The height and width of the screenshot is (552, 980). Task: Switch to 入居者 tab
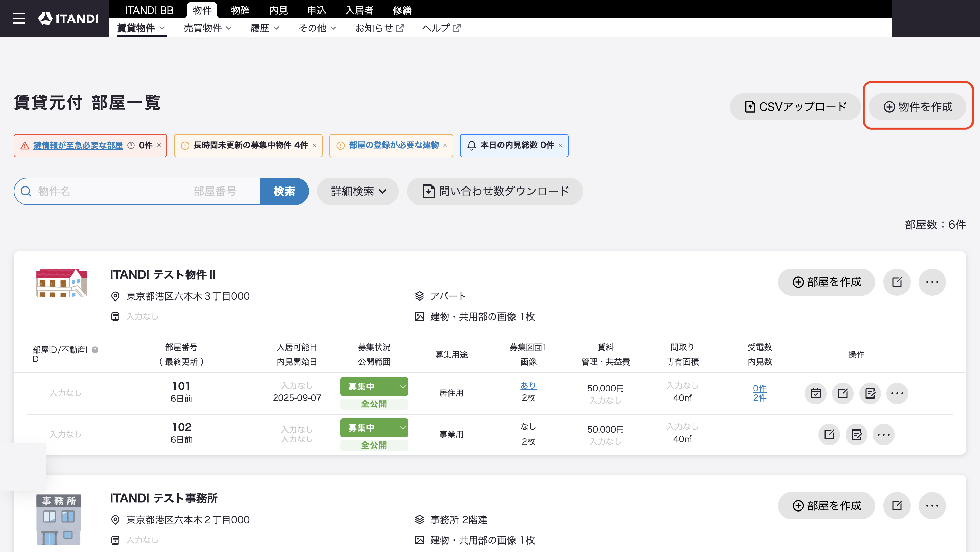point(360,10)
